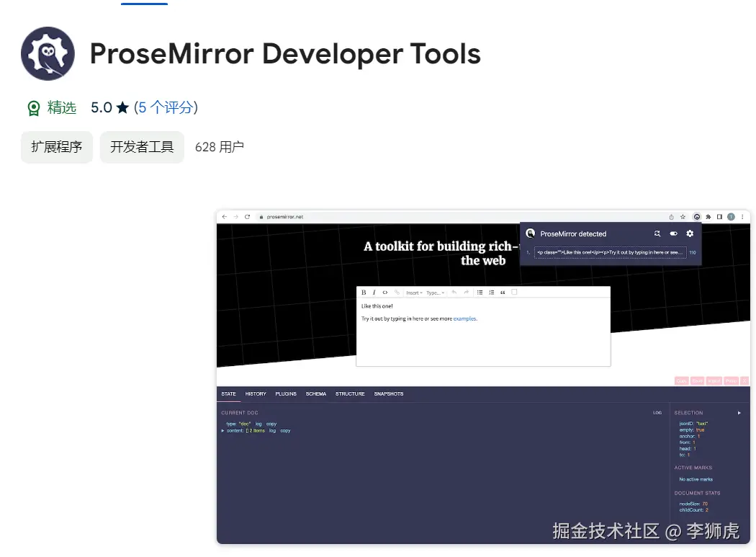Select the 扩展程序 category chip

coord(56,147)
